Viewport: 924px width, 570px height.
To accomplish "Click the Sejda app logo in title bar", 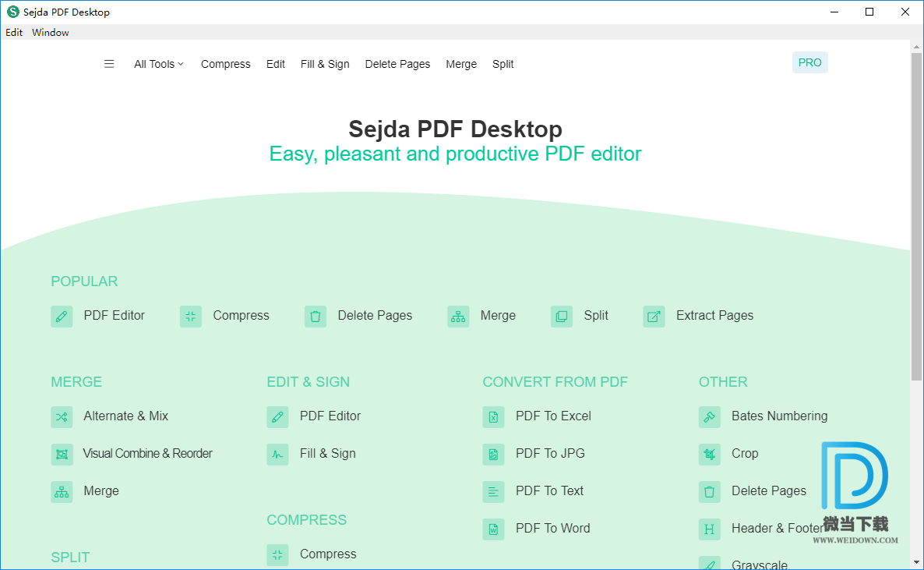I will point(13,12).
